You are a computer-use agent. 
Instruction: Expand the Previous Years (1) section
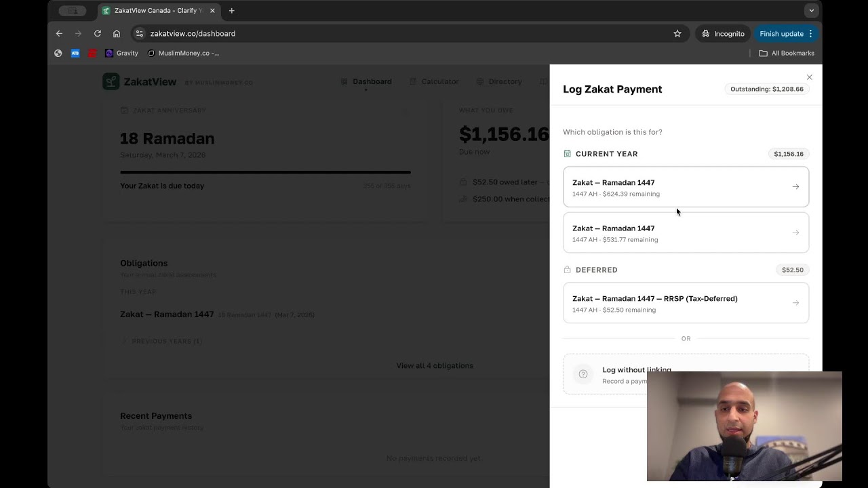pos(161,341)
